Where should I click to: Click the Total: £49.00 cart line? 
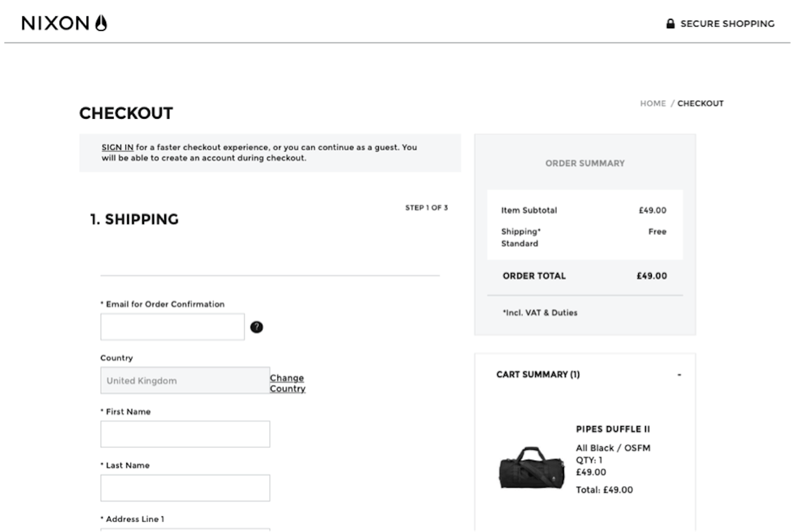[x=604, y=490]
